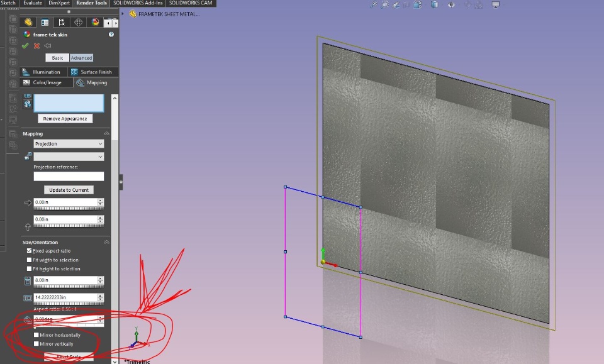Select the Render Tools ribbon tab
Image resolution: width=604 pixels, height=364 pixels.
coord(91,3)
